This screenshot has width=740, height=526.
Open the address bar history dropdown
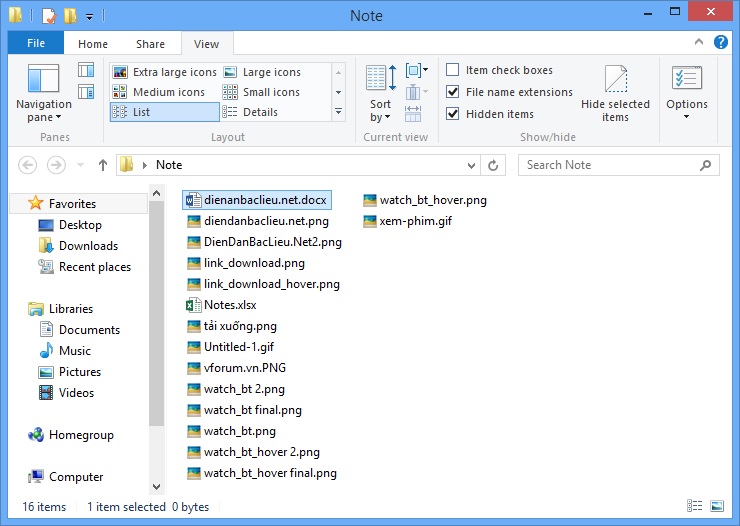click(471, 165)
